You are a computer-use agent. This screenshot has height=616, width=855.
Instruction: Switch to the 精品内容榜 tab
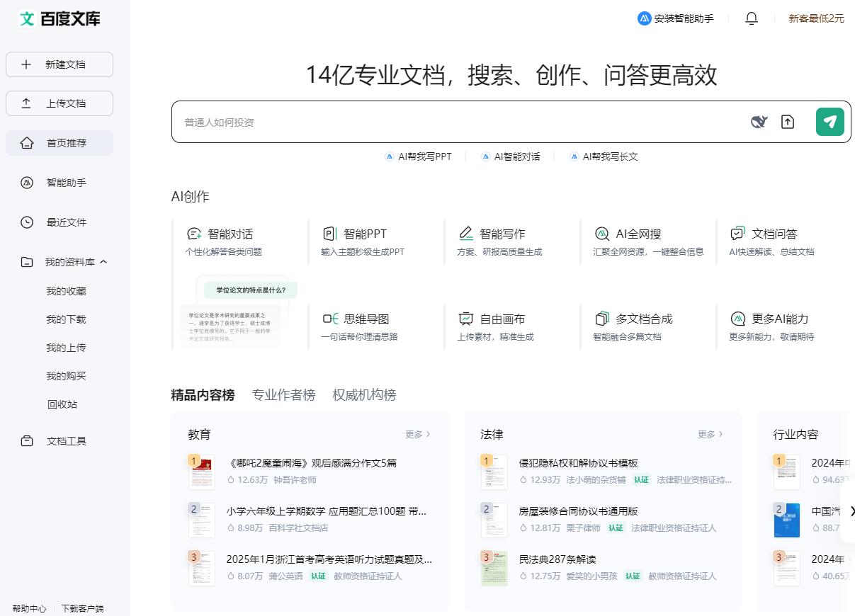tap(203, 395)
